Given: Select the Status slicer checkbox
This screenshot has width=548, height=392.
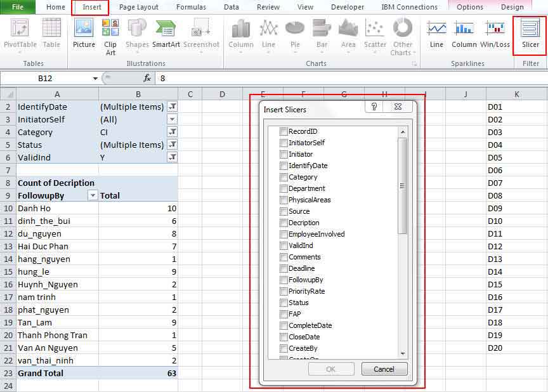Looking at the screenshot, I should pos(284,303).
